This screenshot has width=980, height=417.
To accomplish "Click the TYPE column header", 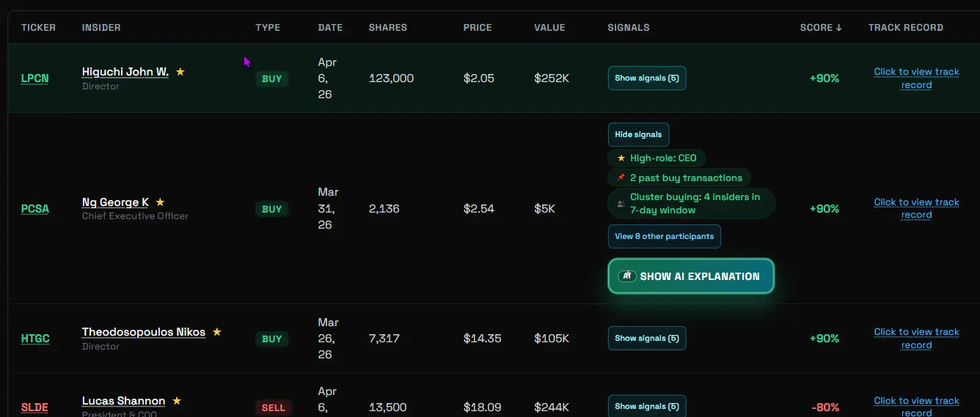I will [268, 28].
